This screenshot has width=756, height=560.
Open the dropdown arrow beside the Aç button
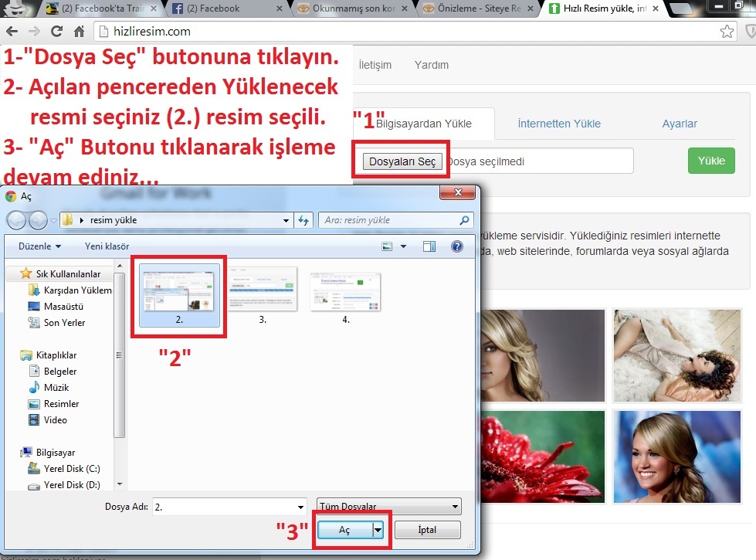[378, 530]
